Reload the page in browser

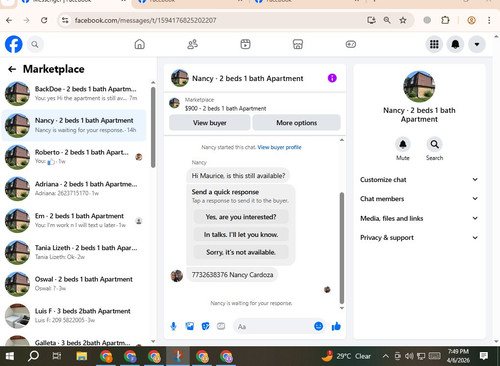click(44, 20)
